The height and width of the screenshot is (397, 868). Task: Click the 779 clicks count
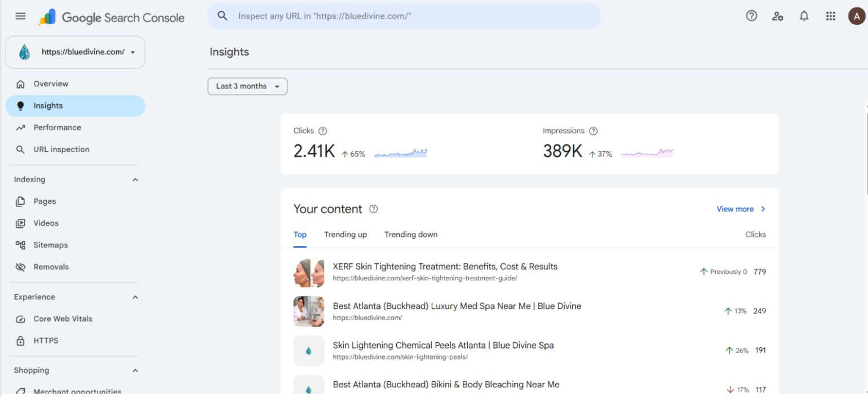pos(760,272)
